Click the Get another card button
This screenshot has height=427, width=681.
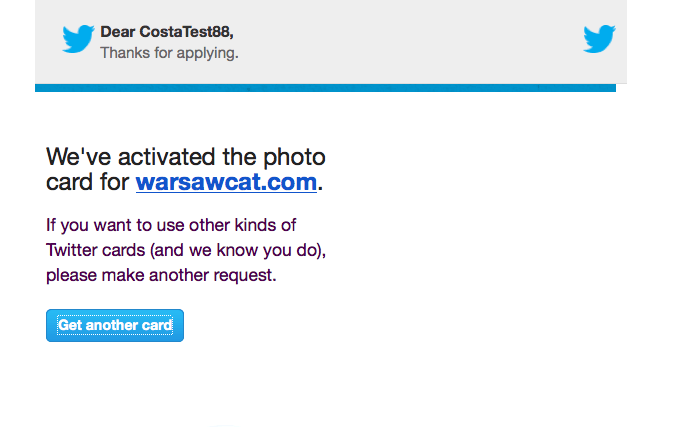(115, 325)
